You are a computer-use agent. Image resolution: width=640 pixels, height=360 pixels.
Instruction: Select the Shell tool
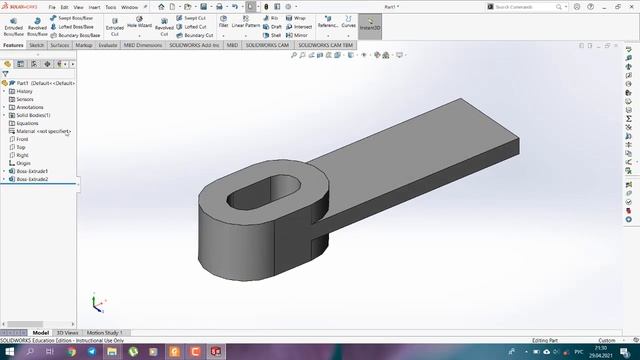(x=272, y=36)
